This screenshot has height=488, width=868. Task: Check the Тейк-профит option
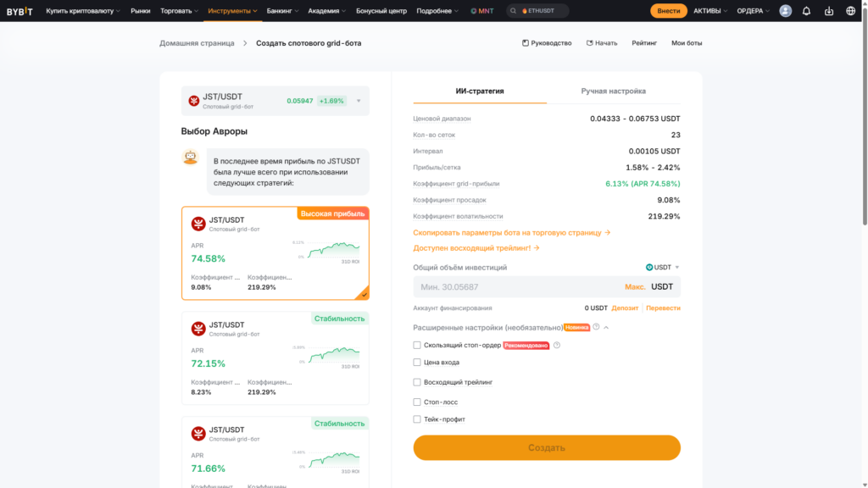pos(416,420)
